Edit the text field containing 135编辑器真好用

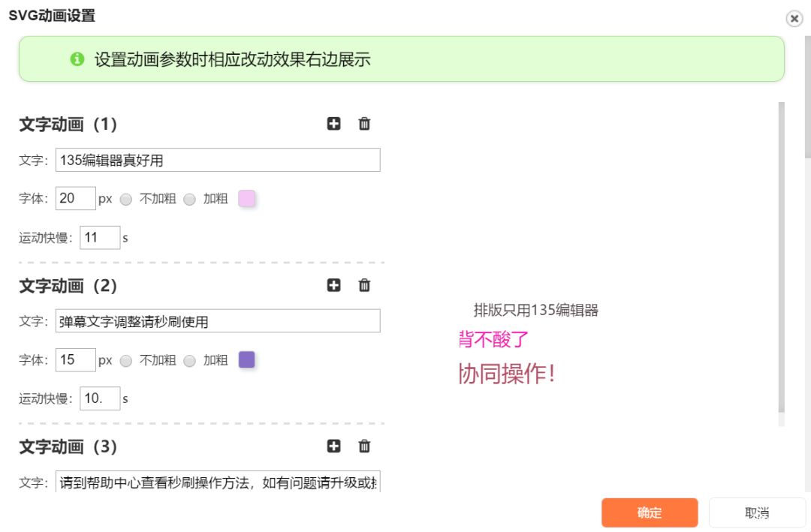(218, 160)
